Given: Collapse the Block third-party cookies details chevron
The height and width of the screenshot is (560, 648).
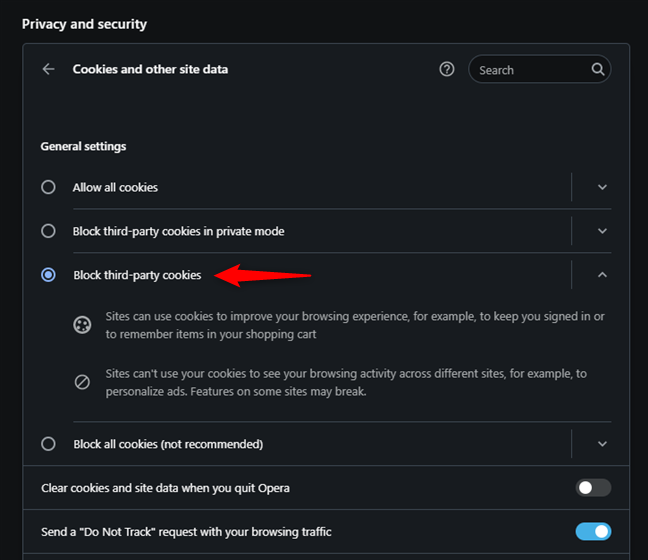Looking at the screenshot, I should click(602, 275).
